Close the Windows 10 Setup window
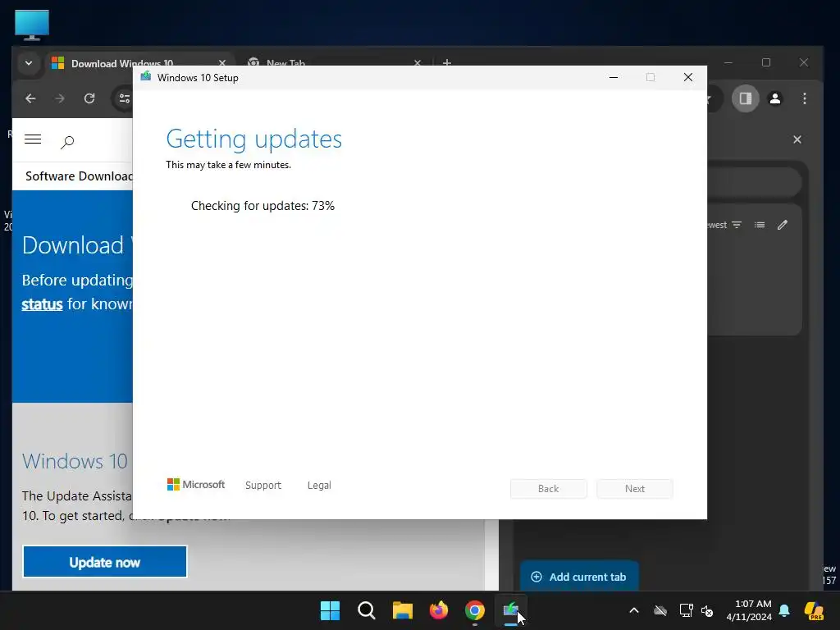840x630 pixels. [688, 78]
